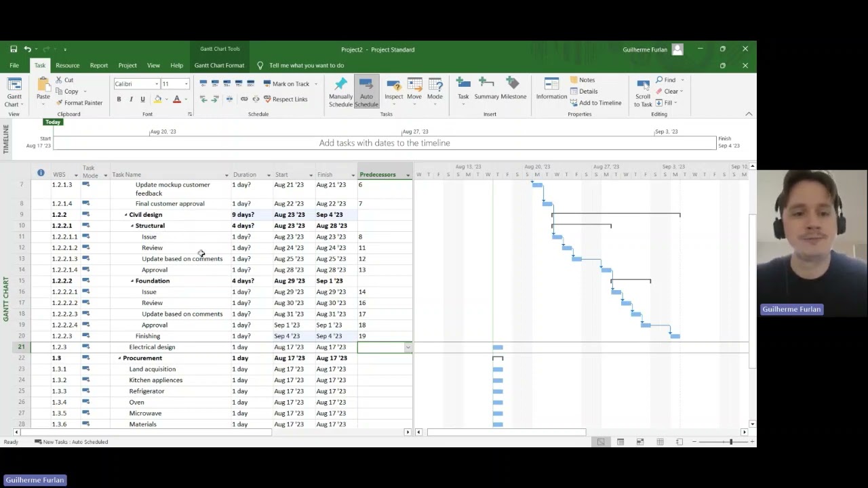The height and width of the screenshot is (488, 868).
Task: Save the project with the floppy icon
Action: [14, 49]
